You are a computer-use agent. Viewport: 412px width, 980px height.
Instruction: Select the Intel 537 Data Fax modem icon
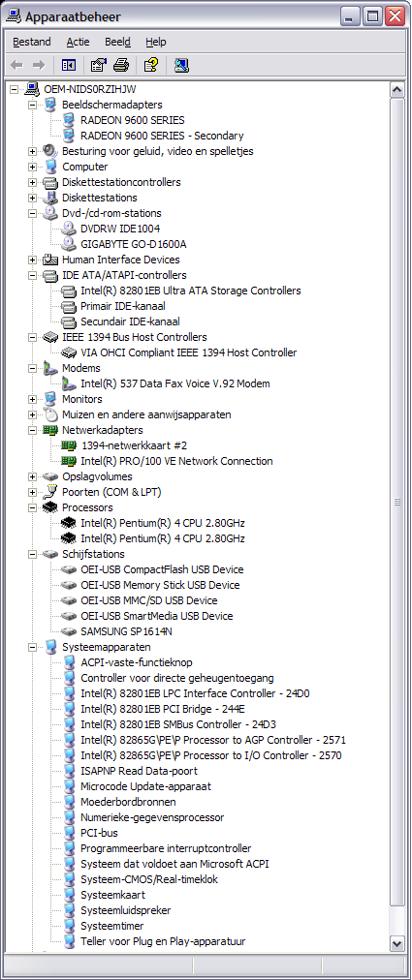point(69,383)
